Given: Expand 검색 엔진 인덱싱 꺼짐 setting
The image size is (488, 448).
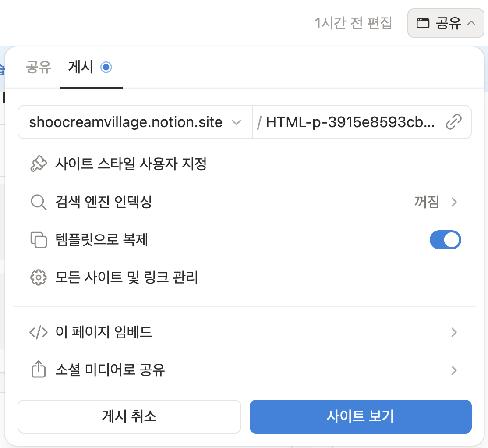Looking at the screenshot, I should click(x=436, y=202).
